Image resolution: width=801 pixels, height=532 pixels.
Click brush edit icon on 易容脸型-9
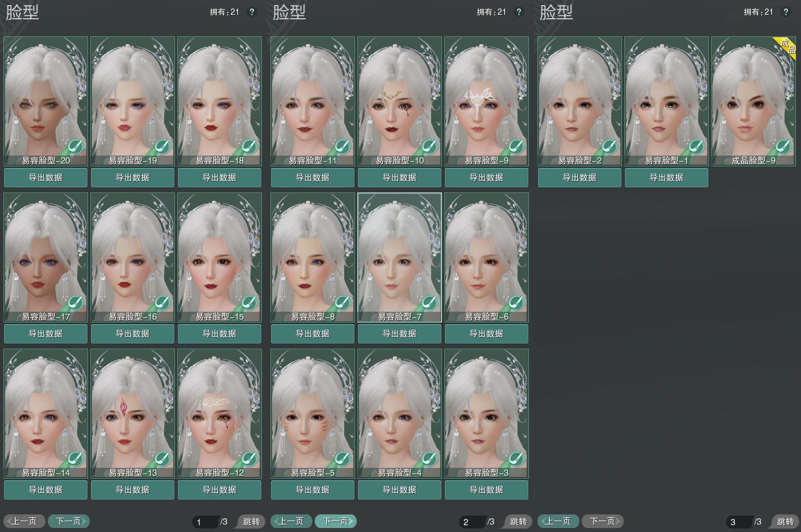point(516,146)
